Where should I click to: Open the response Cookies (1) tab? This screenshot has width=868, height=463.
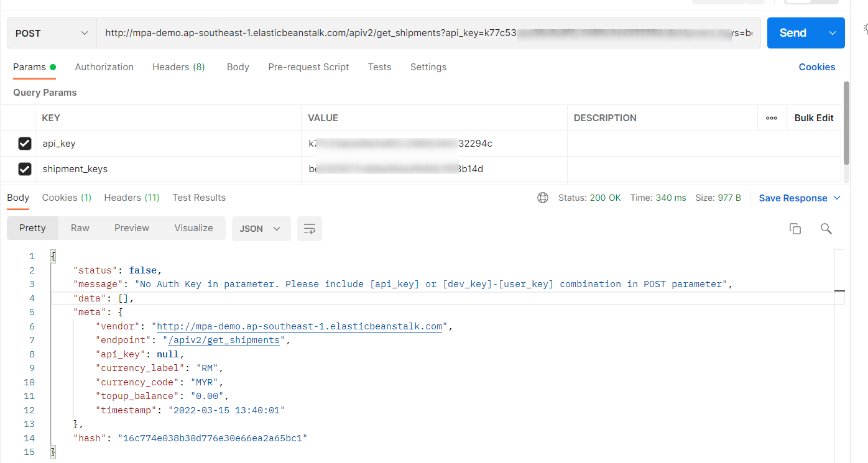coord(67,198)
